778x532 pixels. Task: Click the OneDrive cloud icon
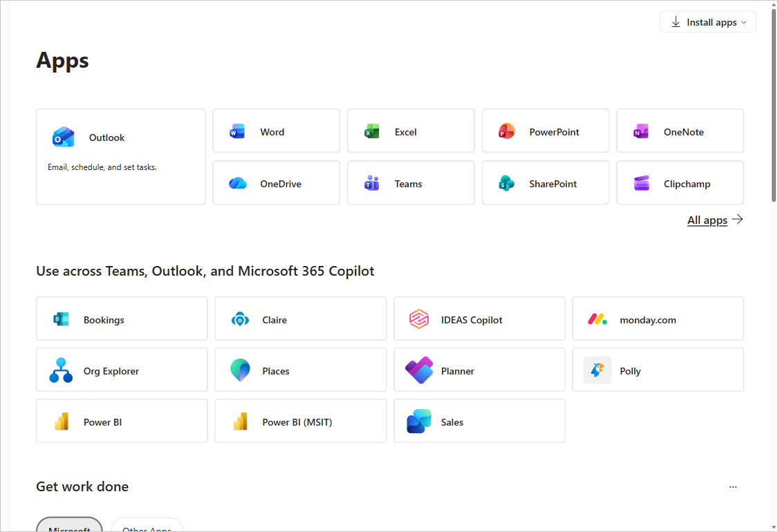(x=238, y=184)
